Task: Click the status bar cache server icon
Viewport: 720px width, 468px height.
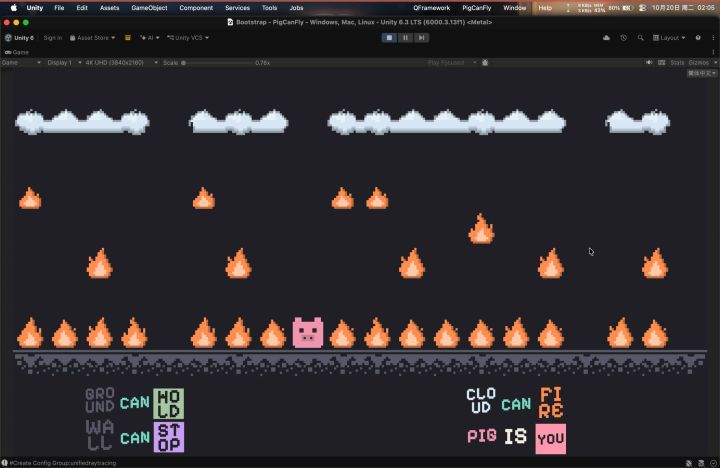Action: (x=701, y=463)
